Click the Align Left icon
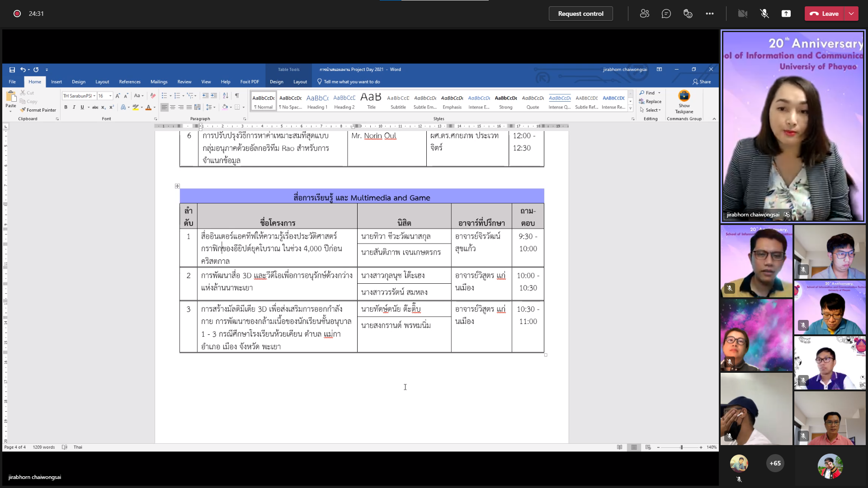The image size is (868, 488). click(x=165, y=108)
